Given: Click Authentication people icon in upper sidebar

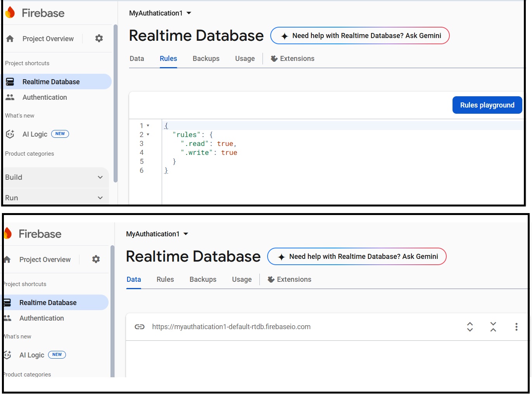Looking at the screenshot, I should coord(10,97).
